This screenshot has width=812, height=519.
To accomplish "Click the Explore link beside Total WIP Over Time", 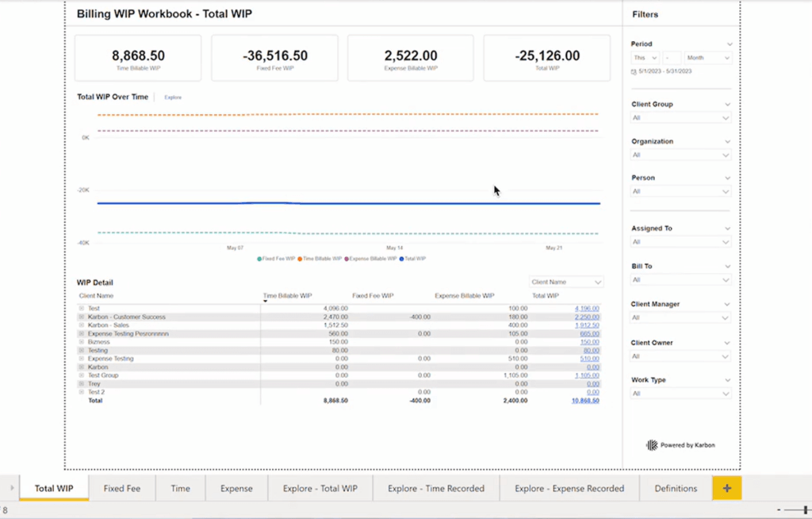I will click(173, 98).
